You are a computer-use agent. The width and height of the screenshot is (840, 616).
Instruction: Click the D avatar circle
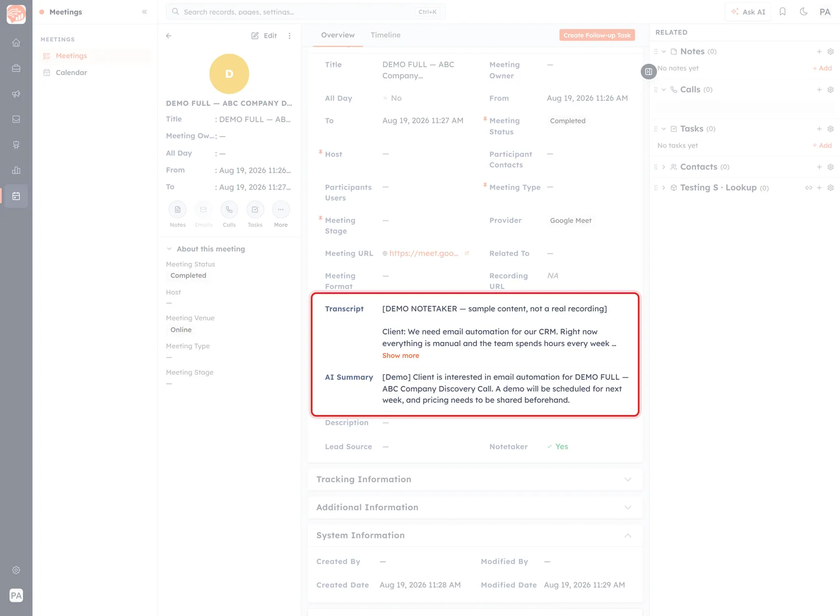pos(229,74)
